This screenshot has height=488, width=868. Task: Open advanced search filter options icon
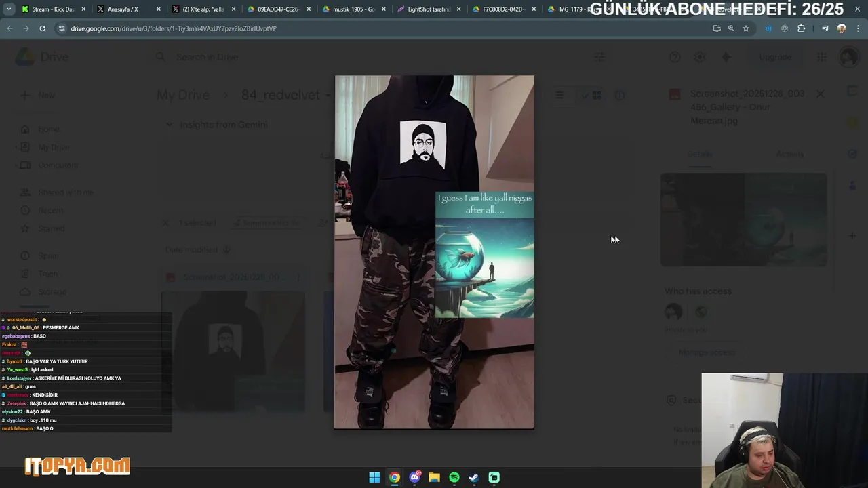599,57
